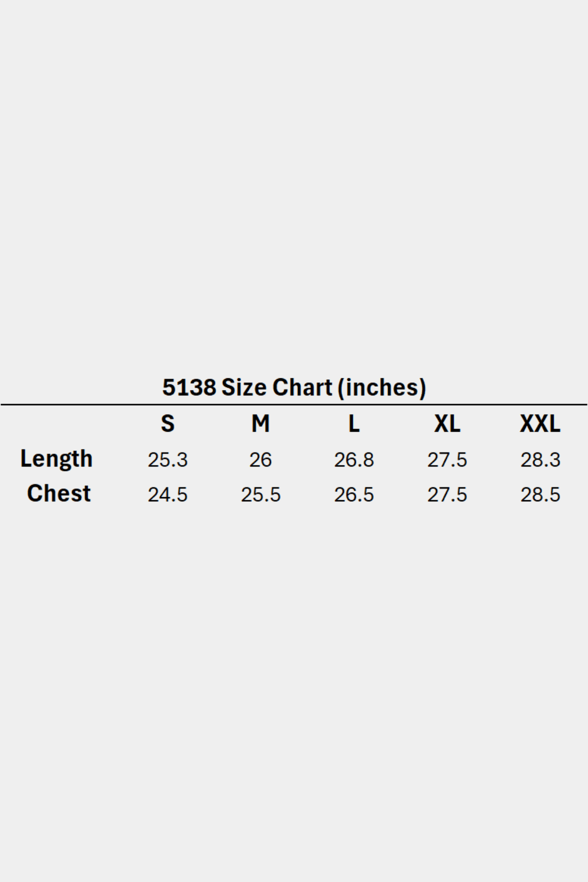Select the S size column header
The width and height of the screenshot is (588, 882).
coord(168,424)
